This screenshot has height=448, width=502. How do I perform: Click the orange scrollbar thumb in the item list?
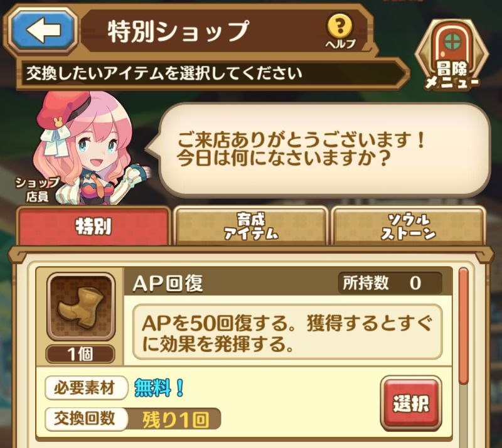[463, 326]
